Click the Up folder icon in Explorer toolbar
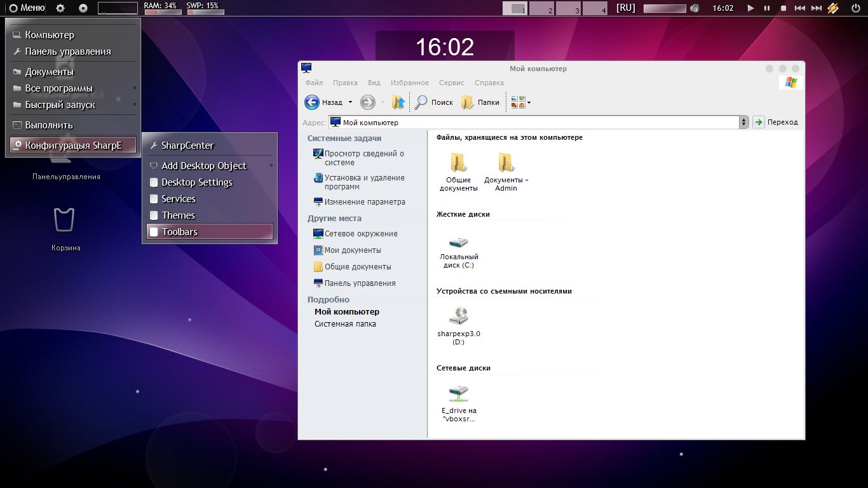 click(x=398, y=102)
